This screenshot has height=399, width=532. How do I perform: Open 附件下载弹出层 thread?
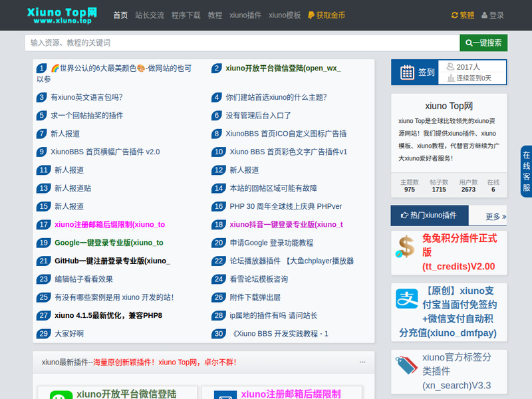255,297
